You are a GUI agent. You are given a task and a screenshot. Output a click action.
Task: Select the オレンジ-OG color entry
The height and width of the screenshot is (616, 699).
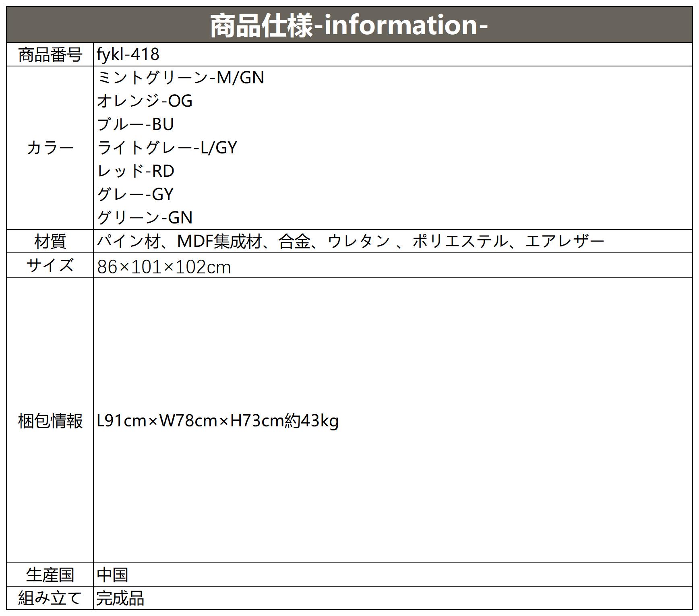click(x=145, y=101)
